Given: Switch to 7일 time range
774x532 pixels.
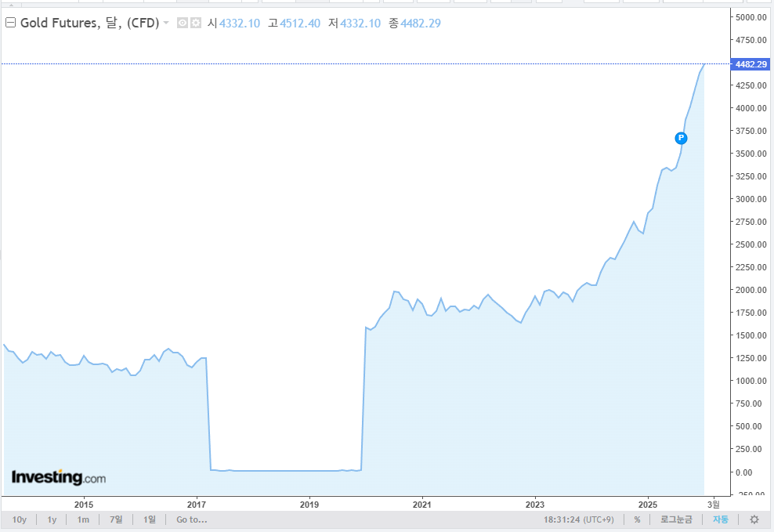Looking at the screenshot, I should [116, 519].
